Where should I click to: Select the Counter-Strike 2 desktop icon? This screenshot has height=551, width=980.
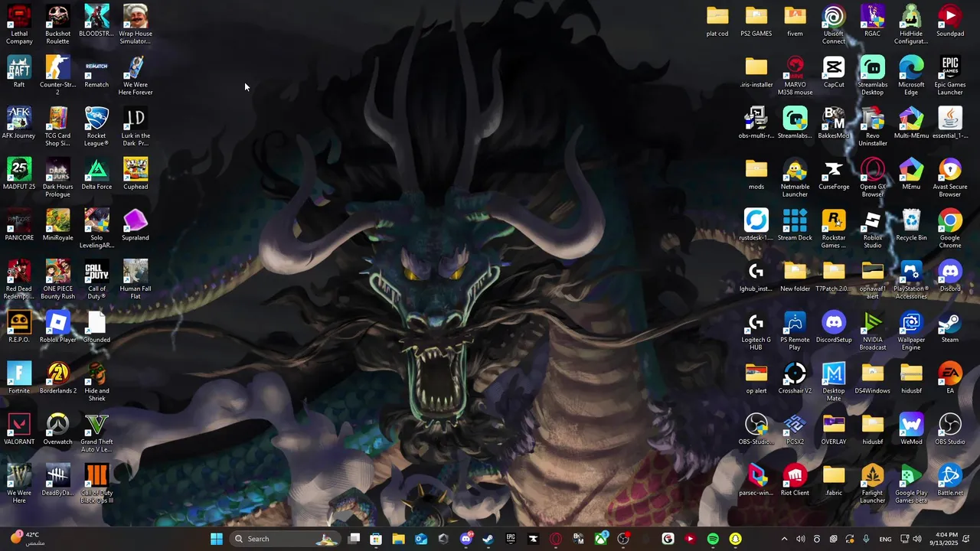coord(57,75)
